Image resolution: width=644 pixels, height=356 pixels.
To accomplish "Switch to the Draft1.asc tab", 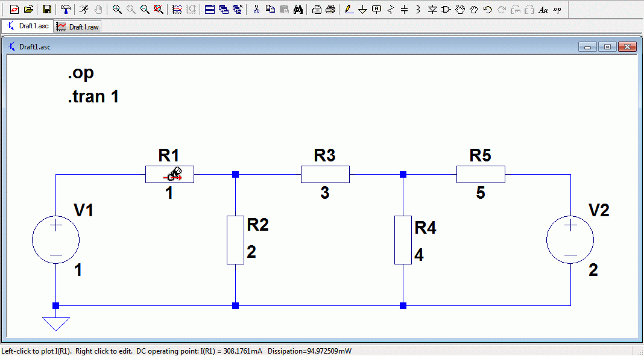I will (28, 26).
